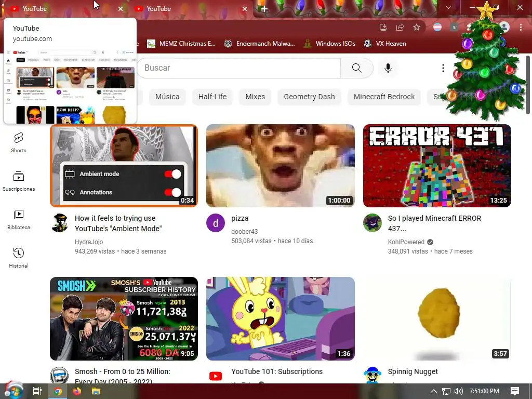Open the Chrome three-dot menu
Screen dimensions: 532x399
pos(521,27)
